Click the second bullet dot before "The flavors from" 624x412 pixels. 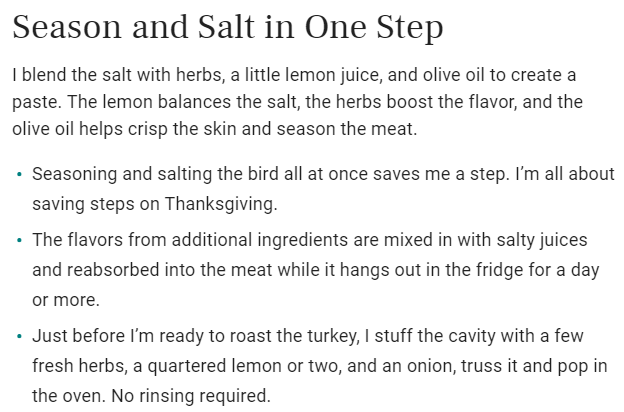[x=20, y=240]
